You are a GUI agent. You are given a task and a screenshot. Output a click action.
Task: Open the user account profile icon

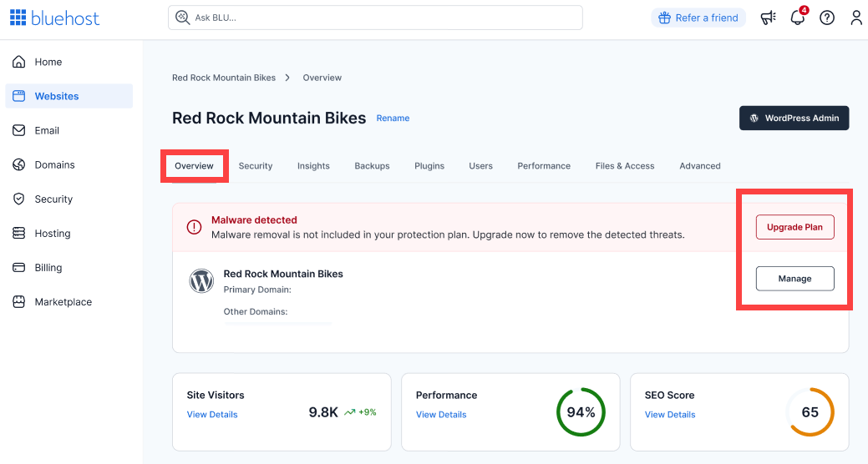point(855,18)
